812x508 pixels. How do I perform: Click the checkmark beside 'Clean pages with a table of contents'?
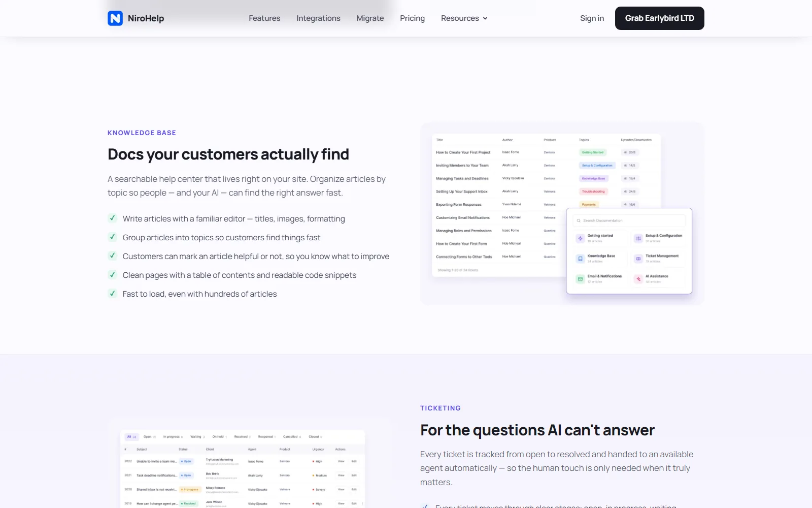point(112,274)
